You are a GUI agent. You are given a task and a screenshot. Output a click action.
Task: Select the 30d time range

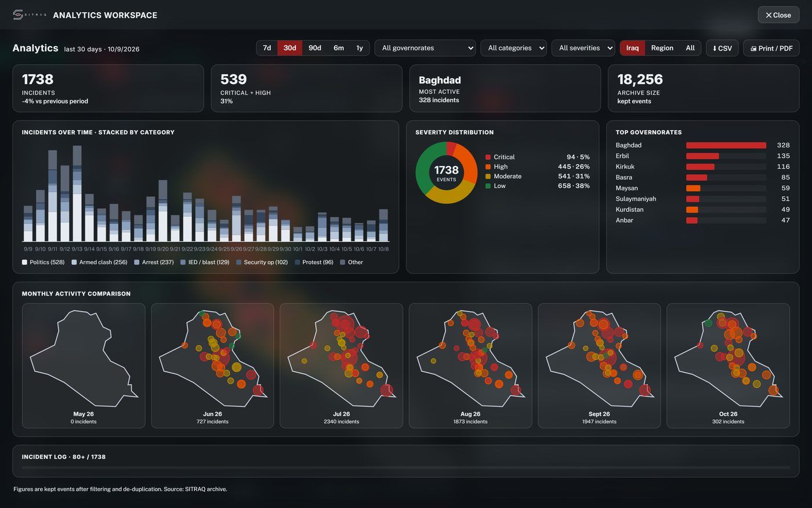pos(290,48)
